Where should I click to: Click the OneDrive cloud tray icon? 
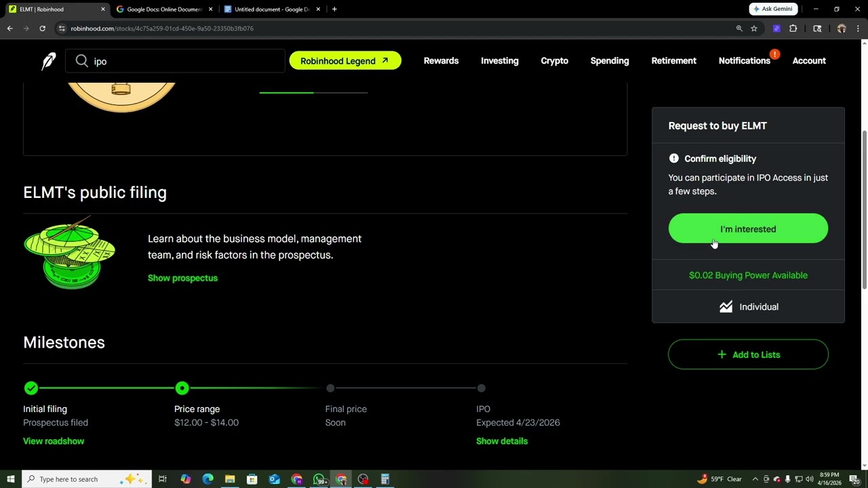pos(776,479)
